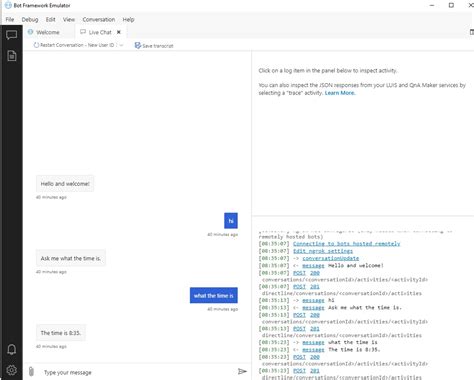Click the paperclip attachment icon
Viewport: 474px width, 380px height.
click(31, 371)
